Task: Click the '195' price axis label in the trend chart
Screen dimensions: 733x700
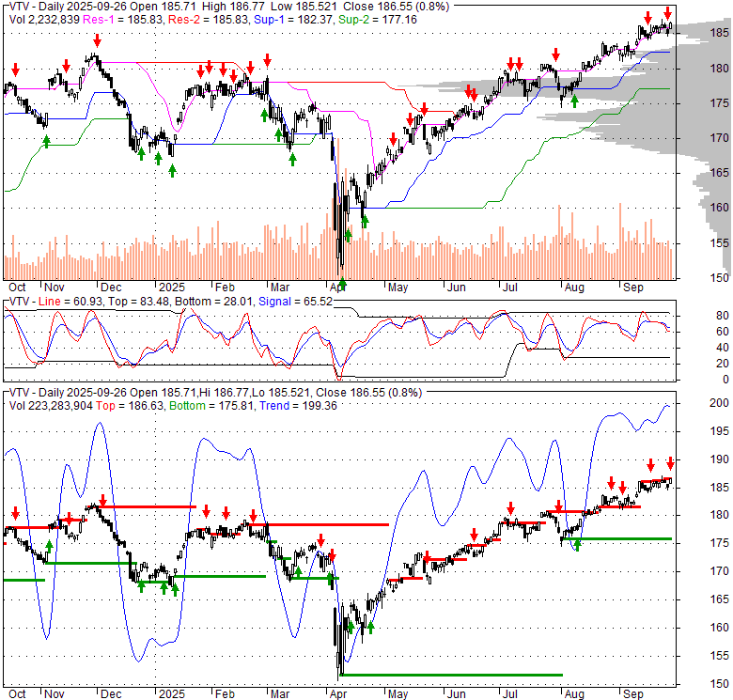Action: tap(719, 431)
